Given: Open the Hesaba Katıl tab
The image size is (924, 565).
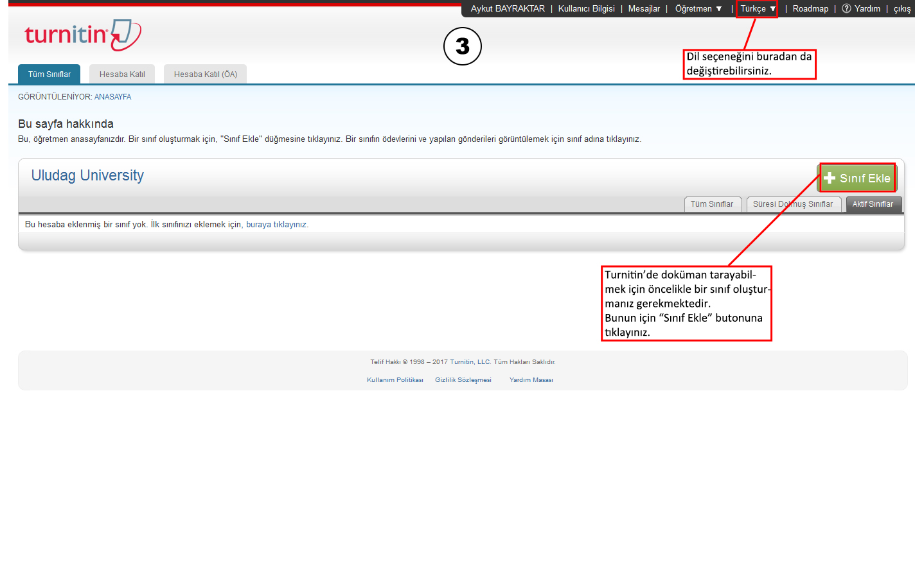Looking at the screenshot, I should pyautogui.click(x=122, y=74).
